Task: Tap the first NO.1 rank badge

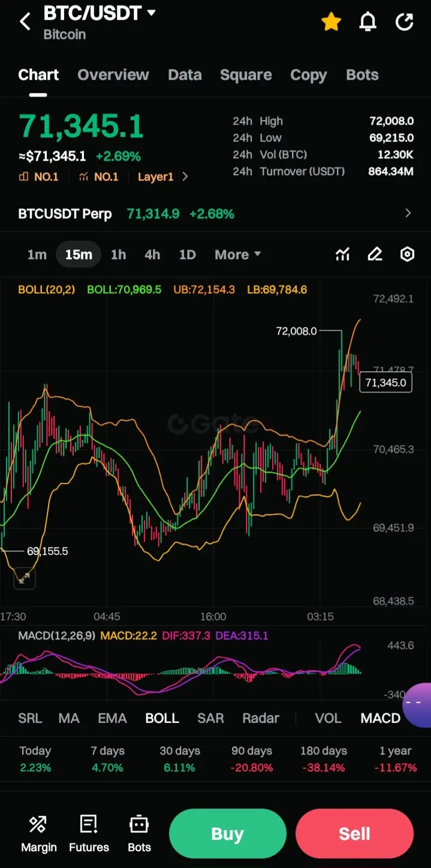Action: (39, 176)
